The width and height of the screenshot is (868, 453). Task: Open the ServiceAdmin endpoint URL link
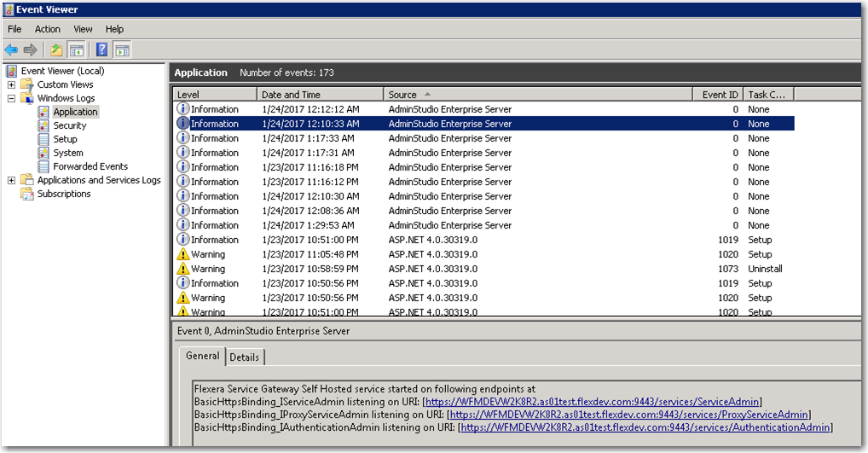[x=592, y=402]
